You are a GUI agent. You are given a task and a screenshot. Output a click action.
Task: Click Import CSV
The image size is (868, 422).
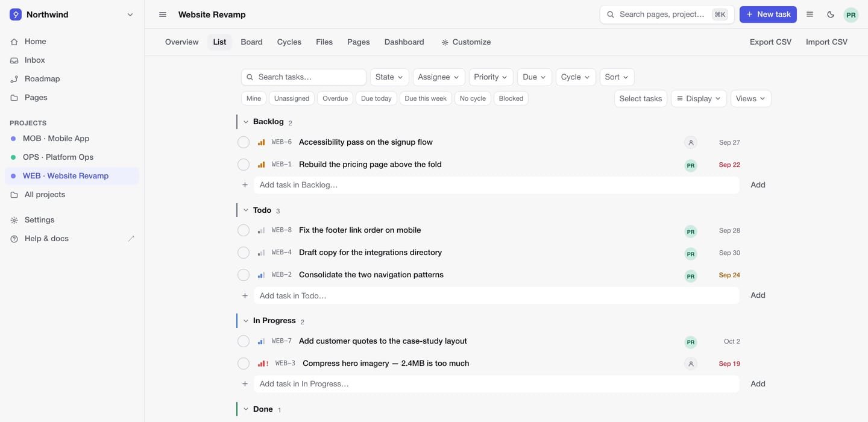pos(826,42)
